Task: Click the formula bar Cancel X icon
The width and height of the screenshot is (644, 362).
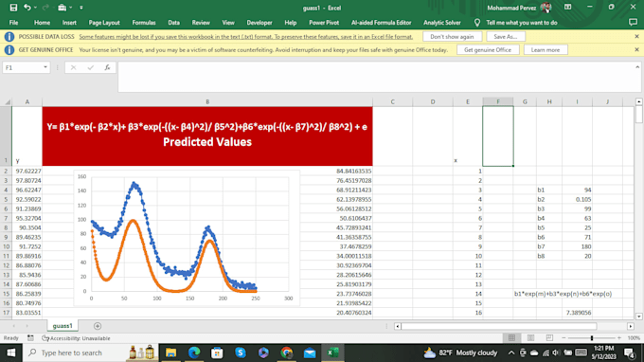Action: pos(73,67)
